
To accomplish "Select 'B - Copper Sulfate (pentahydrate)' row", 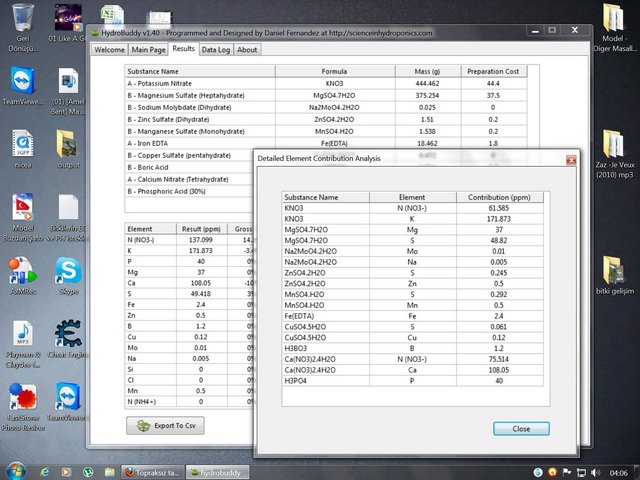I will pyautogui.click(x=189, y=156).
